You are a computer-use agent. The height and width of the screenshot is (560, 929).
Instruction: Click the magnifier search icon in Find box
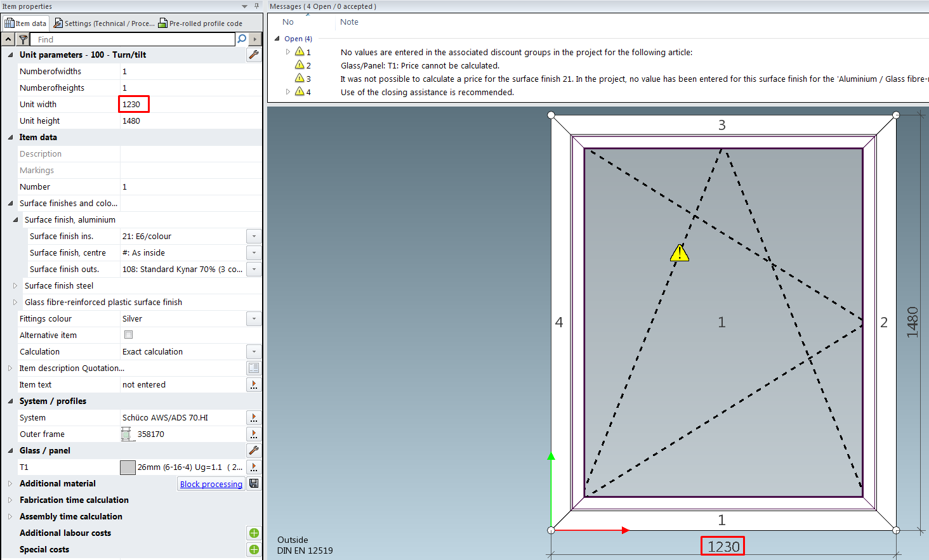click(x=242, y=39)
